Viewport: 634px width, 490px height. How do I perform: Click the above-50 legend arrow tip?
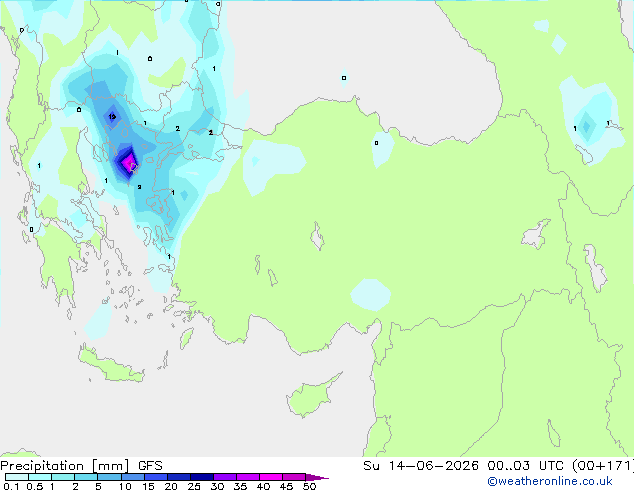[317, 477]
